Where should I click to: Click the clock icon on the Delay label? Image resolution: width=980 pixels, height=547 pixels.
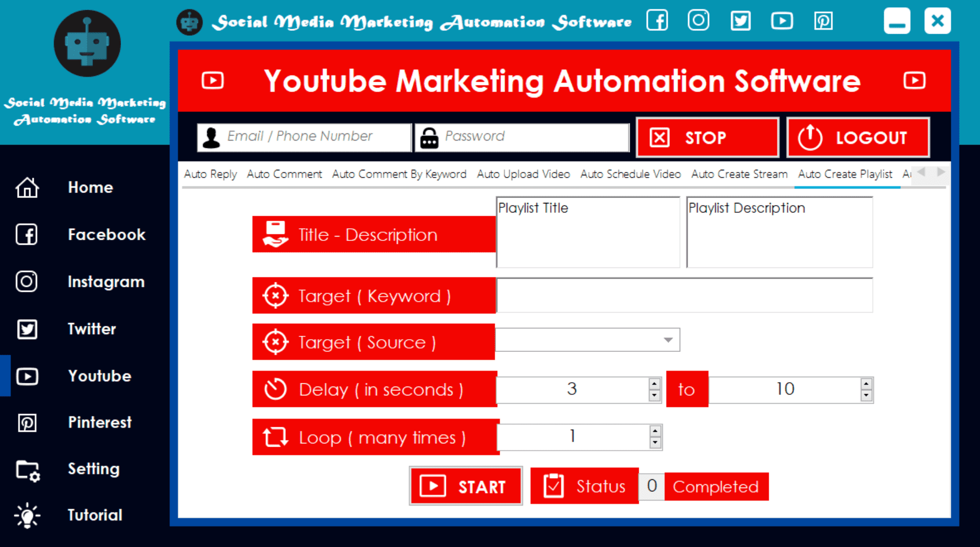[x=275, y=389]
